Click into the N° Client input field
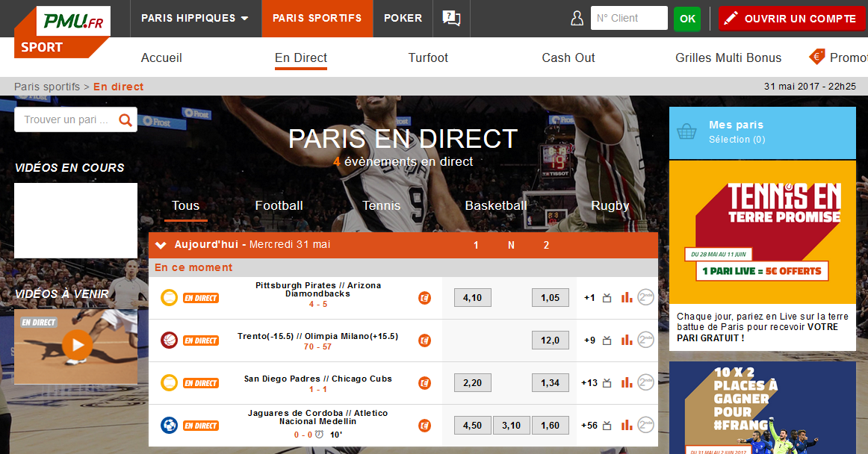The image size is (868, 454). click(629, 18)
